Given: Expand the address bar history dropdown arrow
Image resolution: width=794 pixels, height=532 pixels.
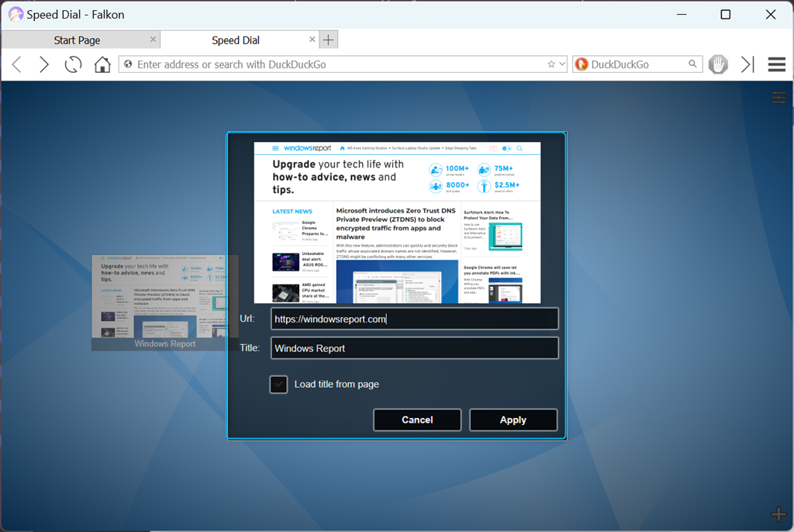Looking at the screenshot, I should tap(562, 64).
